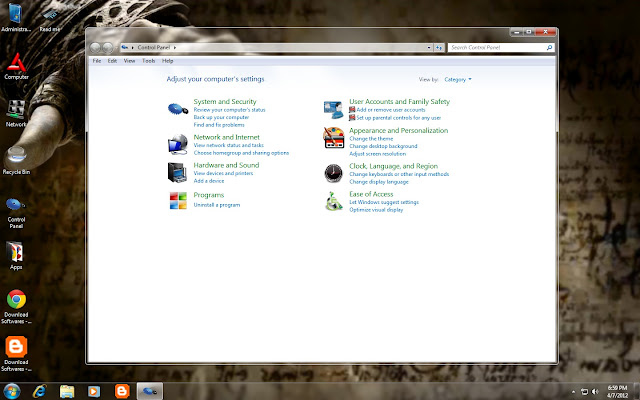Open the View menu
Image resolution: width=640 pixels, height=400 pixels.
[x=129, y=61]
